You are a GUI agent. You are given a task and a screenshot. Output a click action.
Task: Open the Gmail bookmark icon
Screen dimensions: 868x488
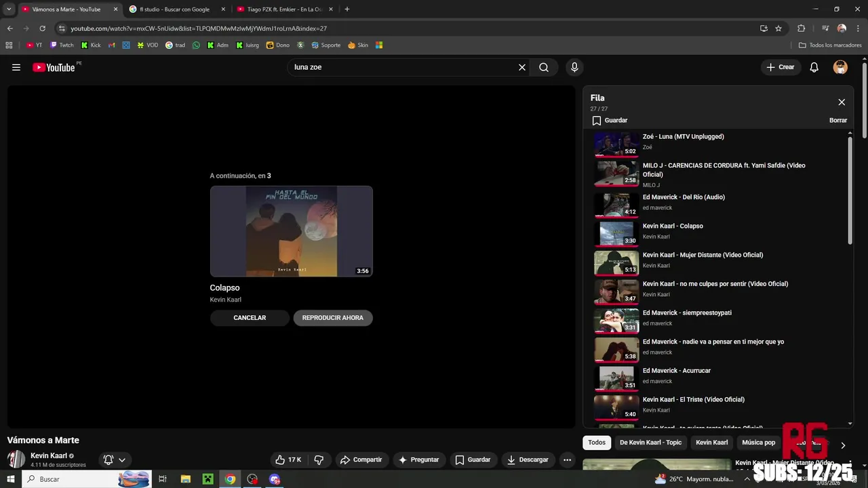coord(112,45)
